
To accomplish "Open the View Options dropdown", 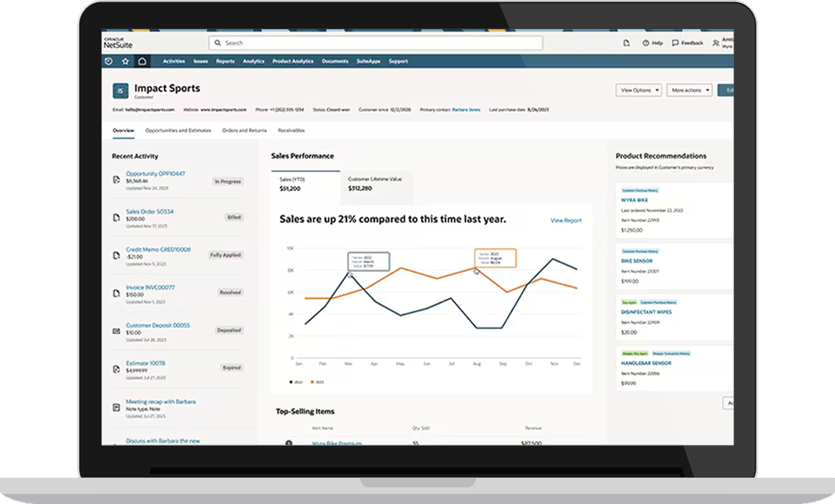I will (x=638, y=90).
